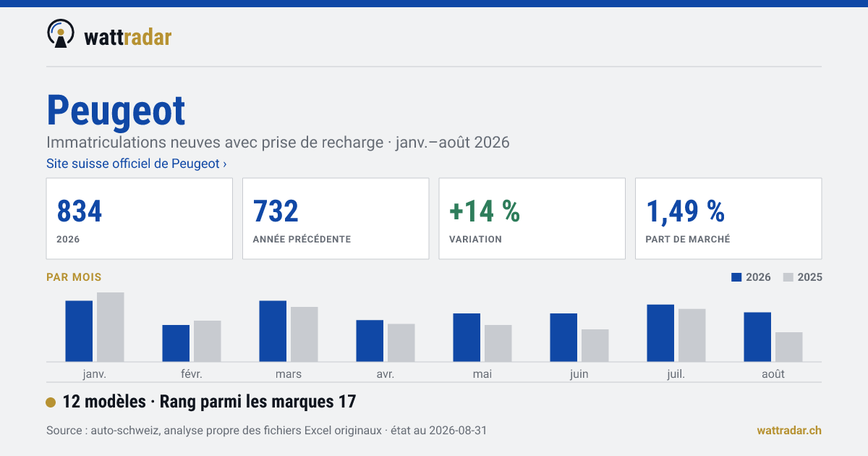Open the wattradar.ch link in the footer
The width and height of the screenshot is (868, 456).
pos(789,430)
